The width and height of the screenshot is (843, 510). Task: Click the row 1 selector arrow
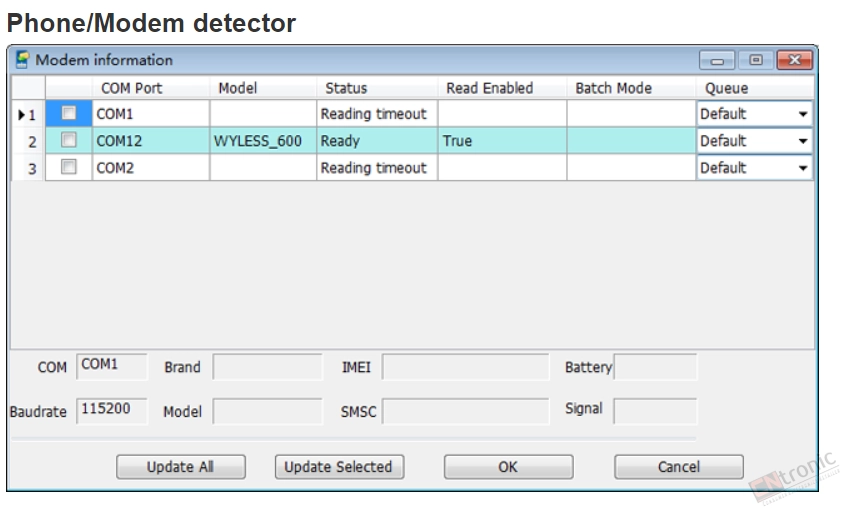tap(22, 114)
